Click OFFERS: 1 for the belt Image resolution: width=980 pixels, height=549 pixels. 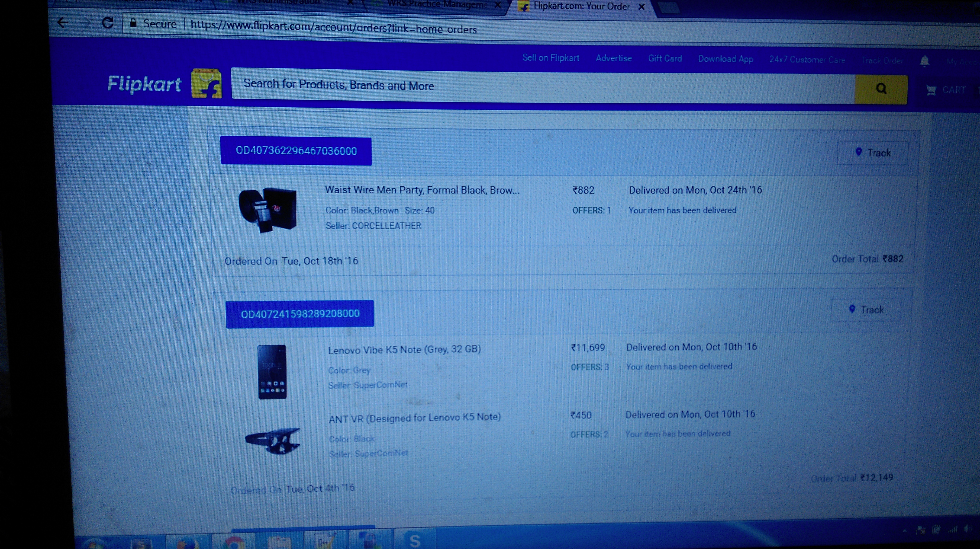click(x=591, y=210)
